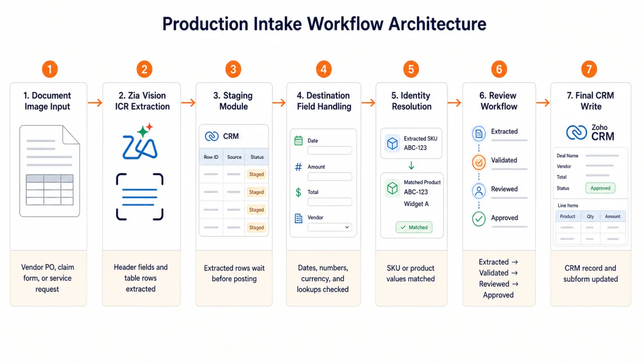Viewport: 644px width, 362px height.
Task: Click the Widget A product name
Action: 416,204
